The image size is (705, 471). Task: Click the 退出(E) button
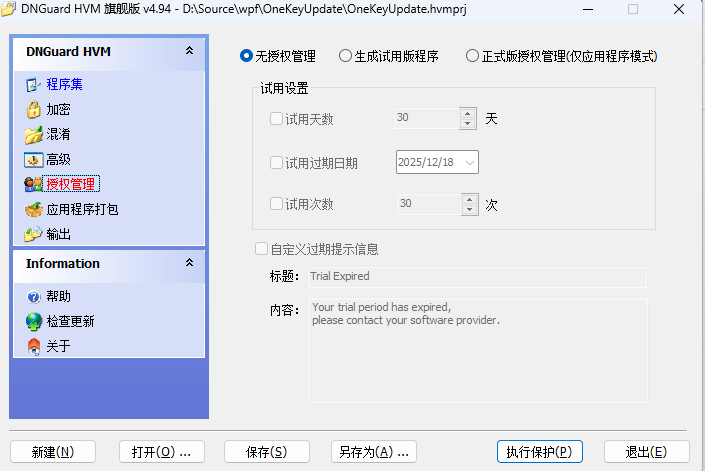pyautogui.click(x=647, y=452)
